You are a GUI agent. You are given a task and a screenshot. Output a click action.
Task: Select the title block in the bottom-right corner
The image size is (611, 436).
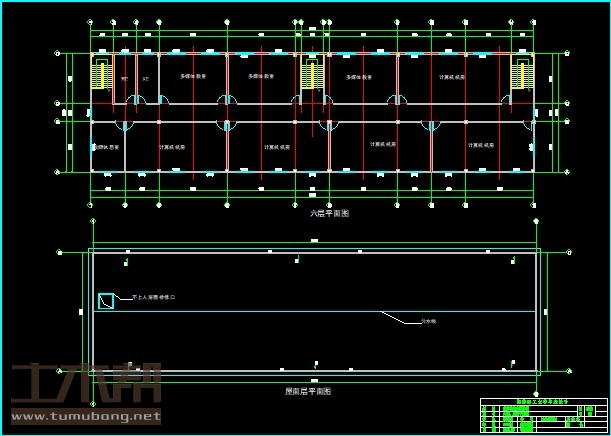coord(543,414)
